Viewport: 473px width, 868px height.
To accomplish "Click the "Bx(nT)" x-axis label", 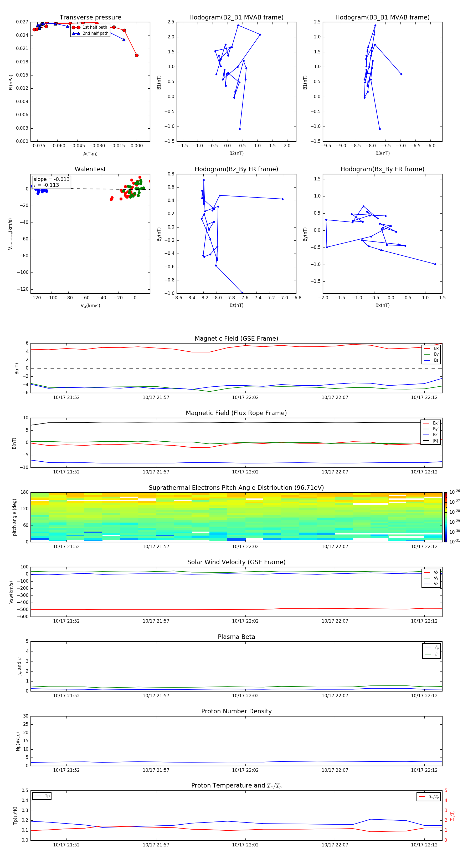I will click(x=382, y=305).
